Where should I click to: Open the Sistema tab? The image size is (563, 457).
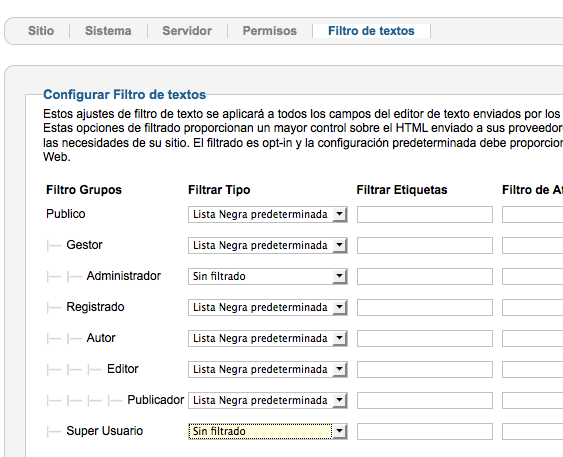tap(108, 31)
